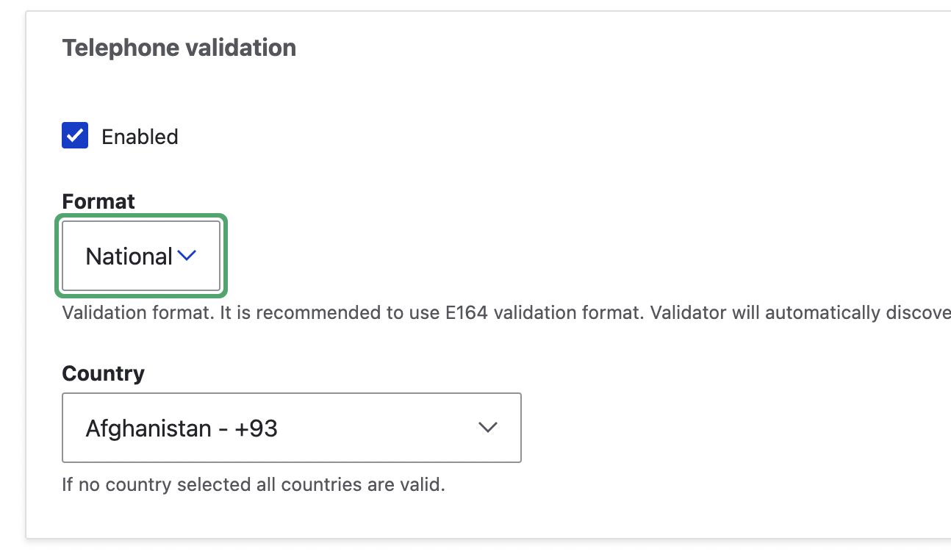The image size is (951, 560).
Task: Open the country code list chevron
Action: [x=488, y=428]
